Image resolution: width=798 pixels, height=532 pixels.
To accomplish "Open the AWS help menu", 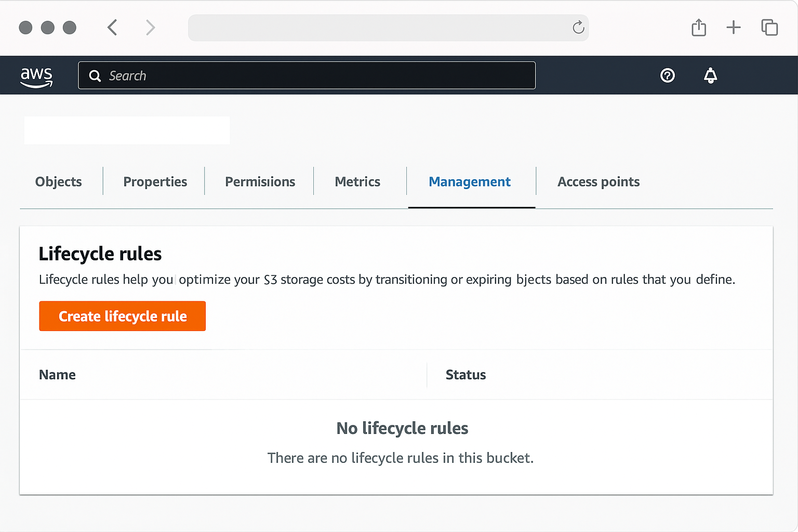I will pos(668,76).
